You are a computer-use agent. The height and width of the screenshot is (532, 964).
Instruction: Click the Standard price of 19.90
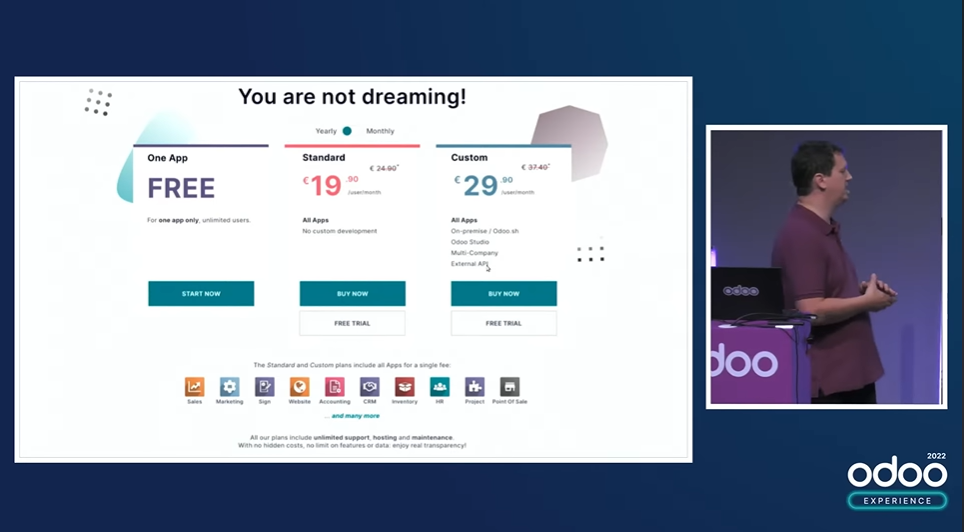pyautogui.click(x=330, y=185)
